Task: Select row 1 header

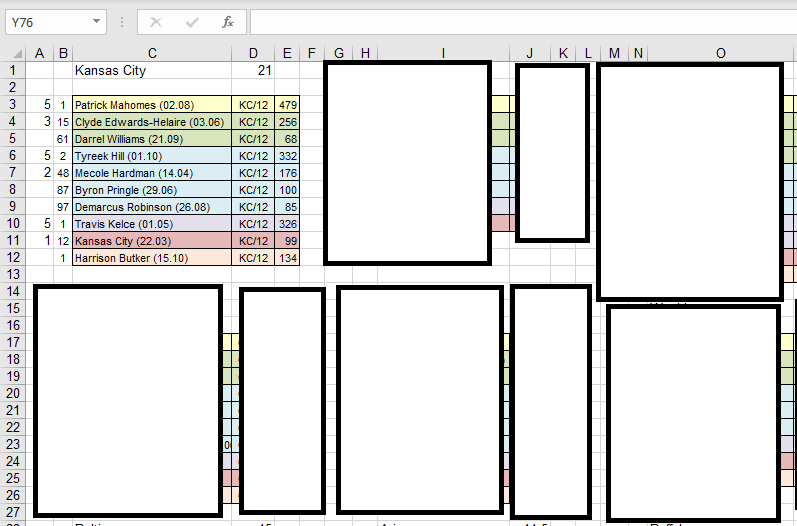Action: tap(13, 71)
